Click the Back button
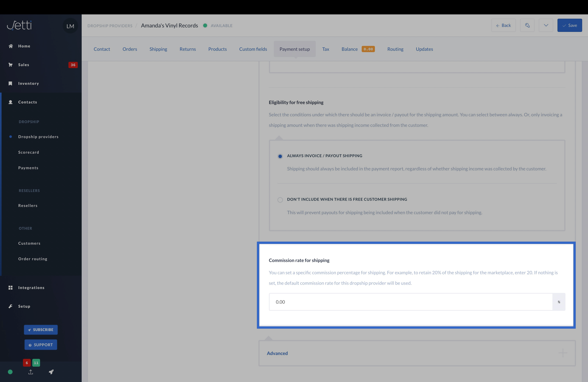Image resolution: width=588 pixels, height=382 pixels. [503, 25]
